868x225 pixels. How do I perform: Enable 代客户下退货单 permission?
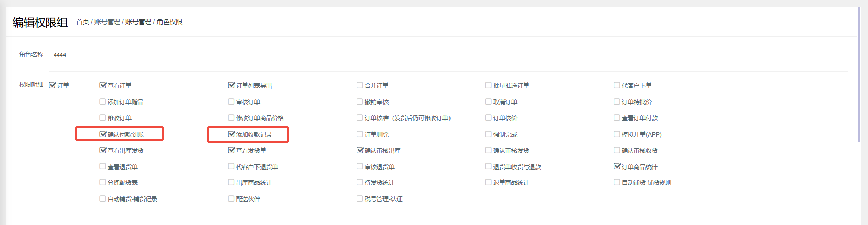231,166
